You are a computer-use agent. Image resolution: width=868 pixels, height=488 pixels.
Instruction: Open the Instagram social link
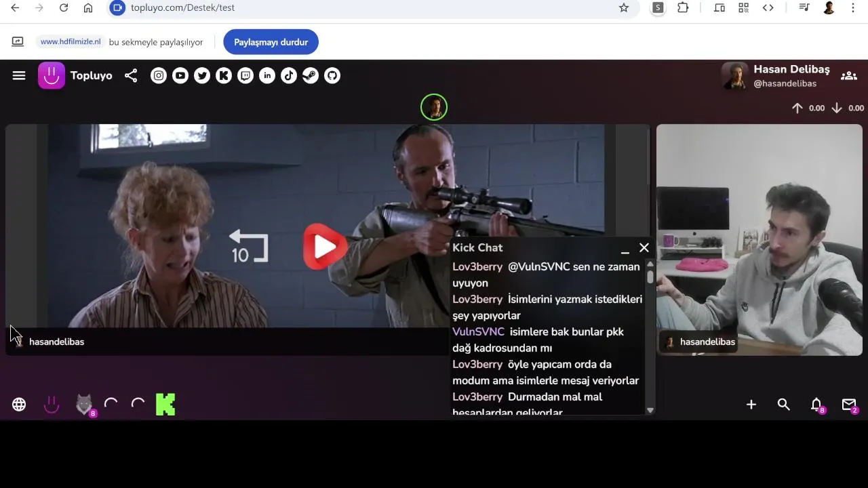tap(159, 76)
